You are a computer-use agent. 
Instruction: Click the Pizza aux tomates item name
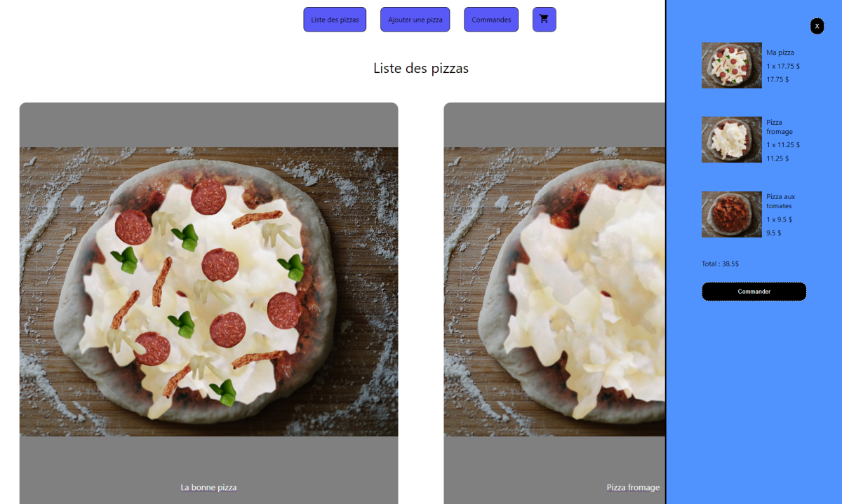tap(780, 201)
